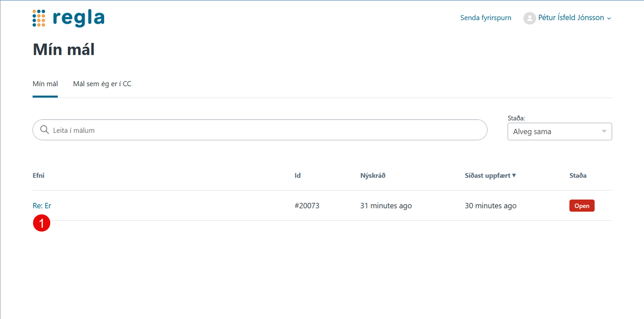Click ticket ID #20073
This screenshot has width=644, height=319.
(307, 206)
